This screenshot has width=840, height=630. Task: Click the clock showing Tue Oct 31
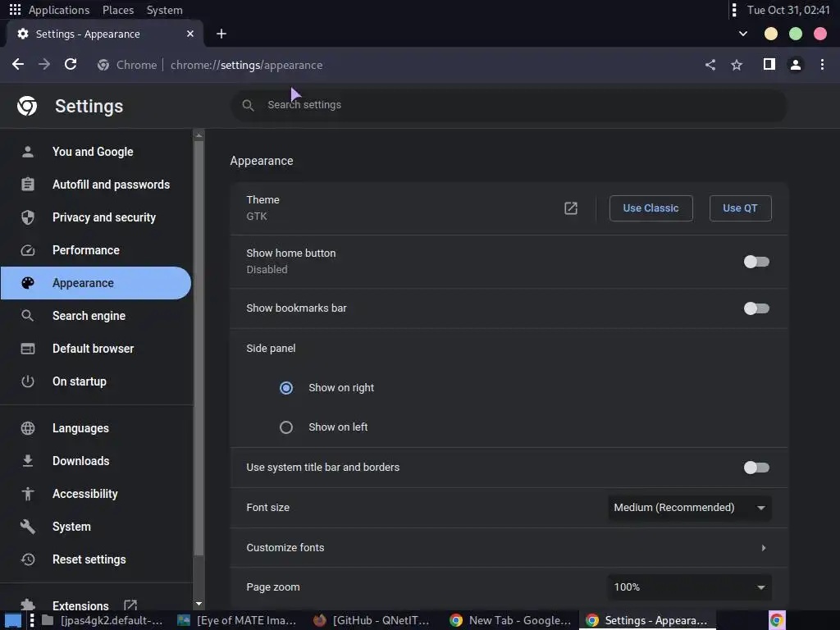pyautogui.click(x=788, y=10)
